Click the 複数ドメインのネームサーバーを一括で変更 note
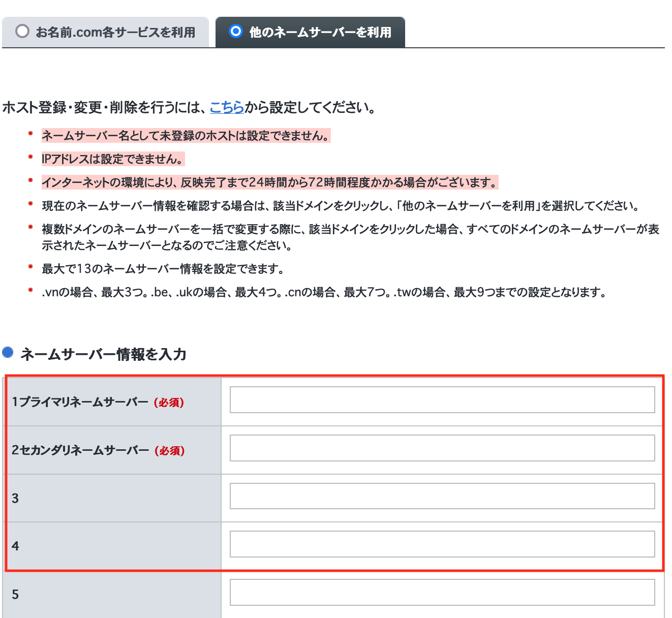The width and height of the screenshot is (672, 618). tap(350, 237)
